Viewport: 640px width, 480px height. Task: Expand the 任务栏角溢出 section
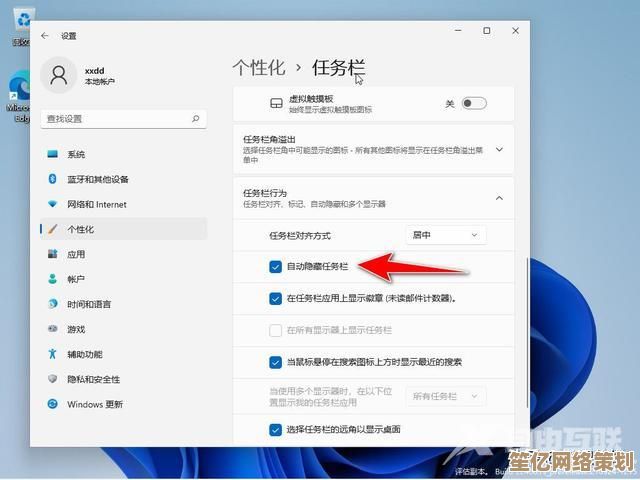[499, 149]
